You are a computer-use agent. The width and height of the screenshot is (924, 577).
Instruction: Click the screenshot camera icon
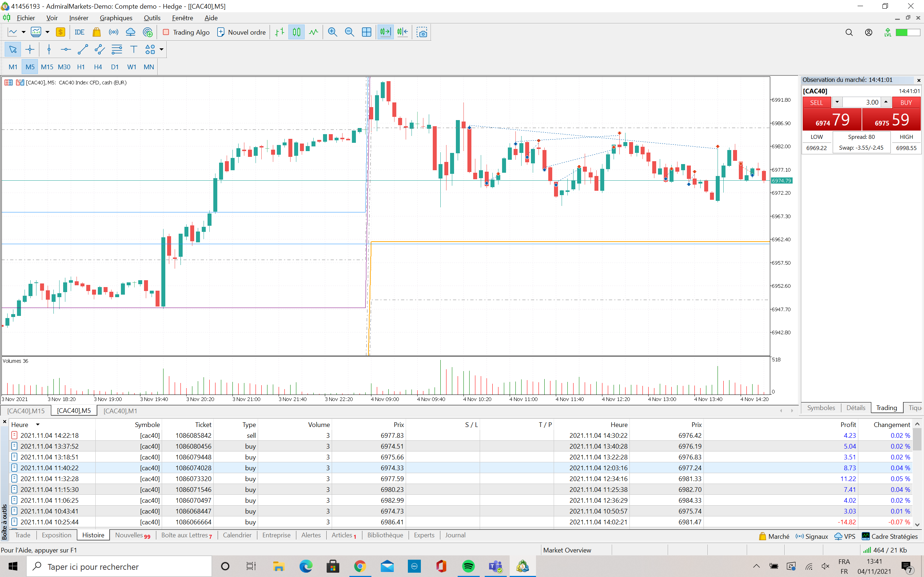tap(422, 32)
